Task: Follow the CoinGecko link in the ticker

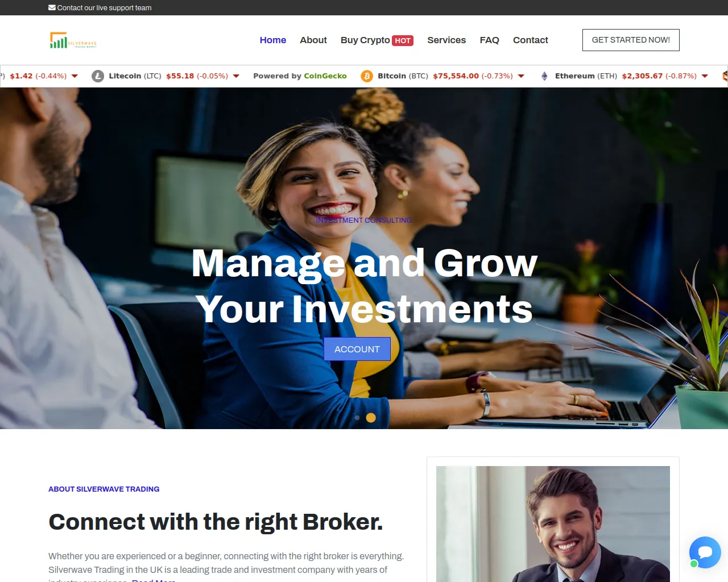Action: coord(325,76)
